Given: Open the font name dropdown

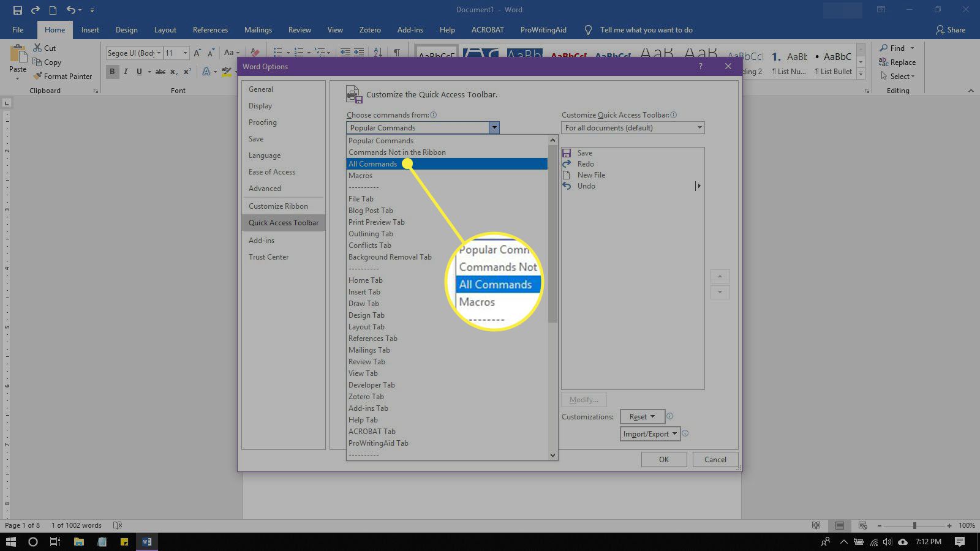Looking at the screenshot, I should click(x=159, y=53).
